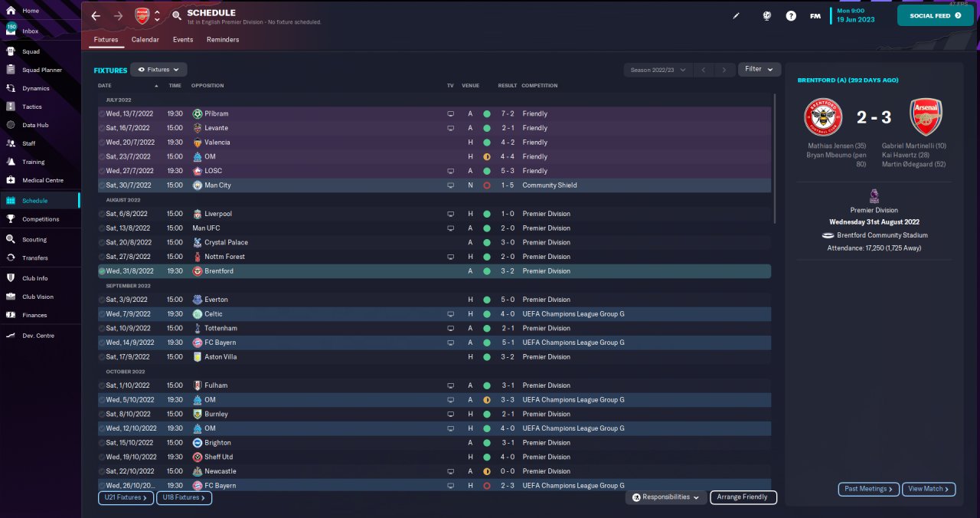This screenshot has width=980, height=518.
Task: Open the Training icon
Action: [11, 162]
